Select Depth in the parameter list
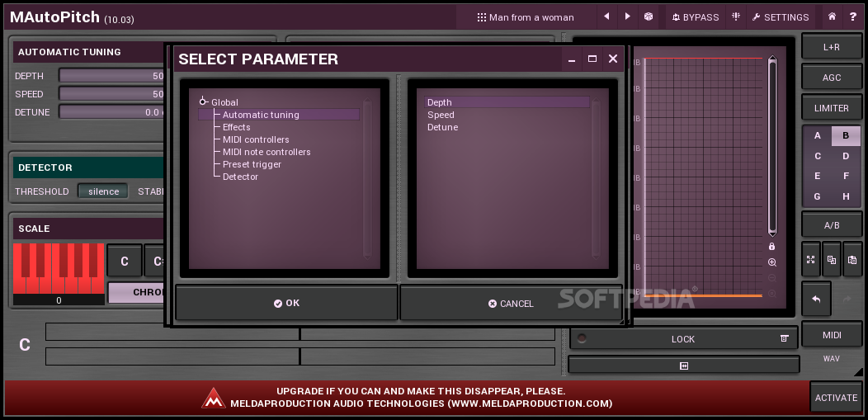868x420 pixels. click(507, 102)
